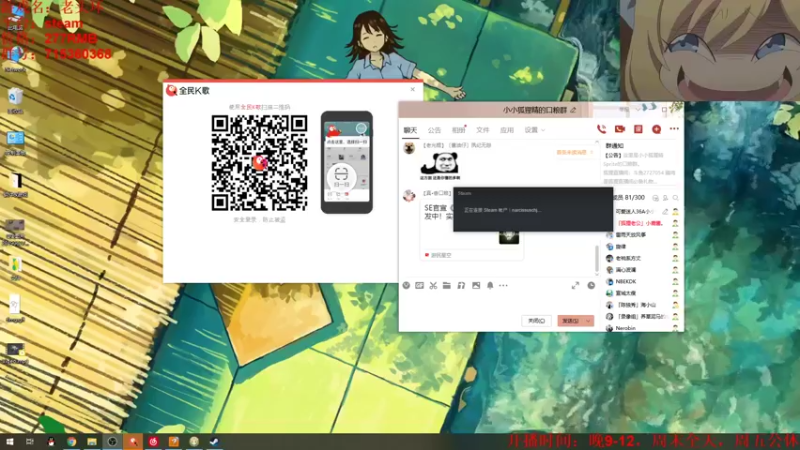Start a video call in QQ group
The image size is (800, 450).
tap(619, 129)
